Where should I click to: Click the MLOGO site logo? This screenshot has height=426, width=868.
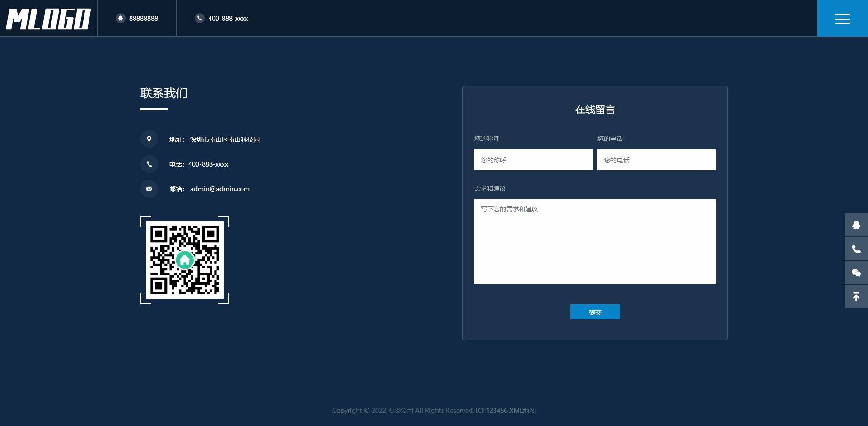pos(48,18)
